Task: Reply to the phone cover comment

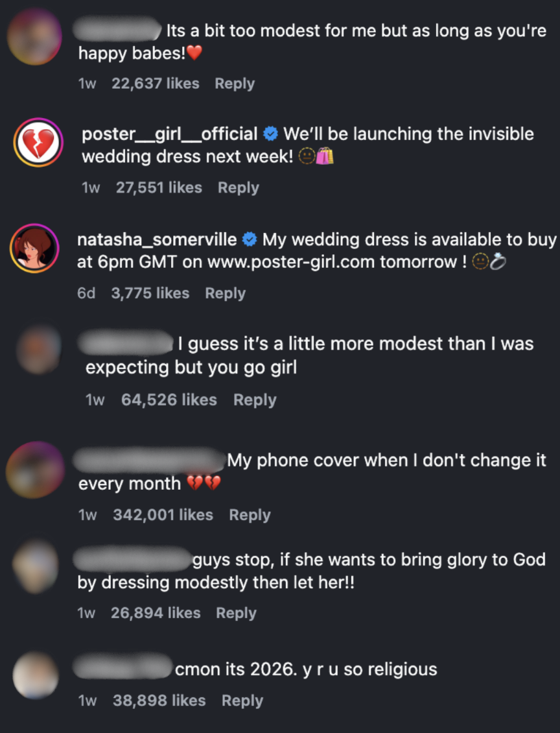Action: (x=250, y=515)
